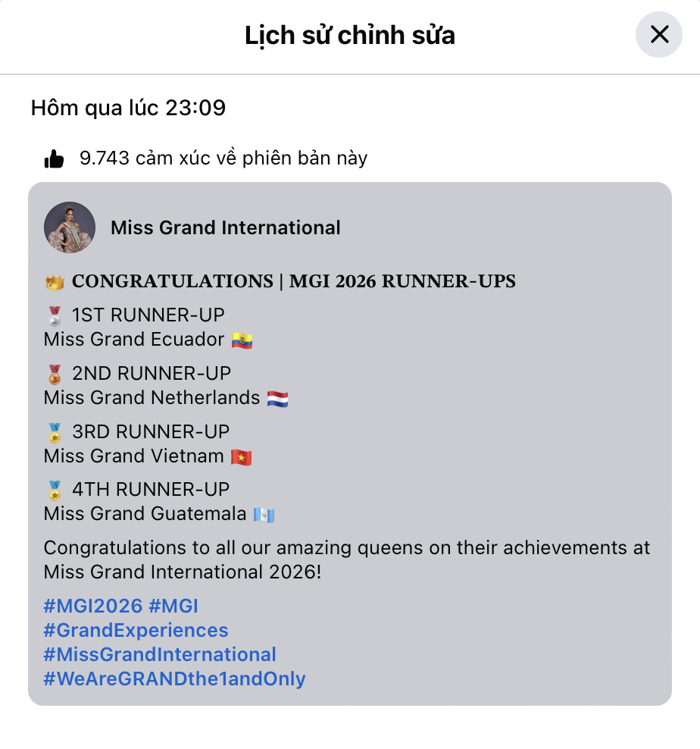Click the crown emoji before CONGRATULATIONS

[x=55, y=282]
